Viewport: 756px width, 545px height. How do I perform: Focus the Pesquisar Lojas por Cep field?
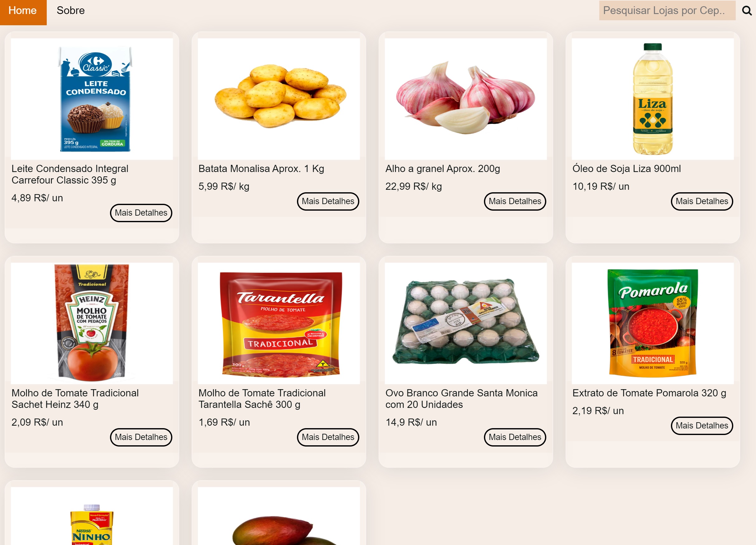[667, 10]
